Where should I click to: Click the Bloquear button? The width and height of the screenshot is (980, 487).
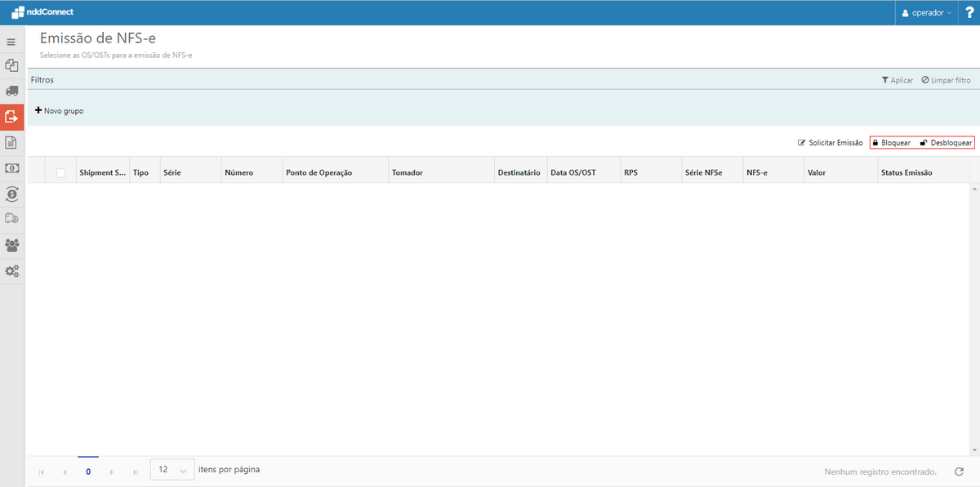891,142
